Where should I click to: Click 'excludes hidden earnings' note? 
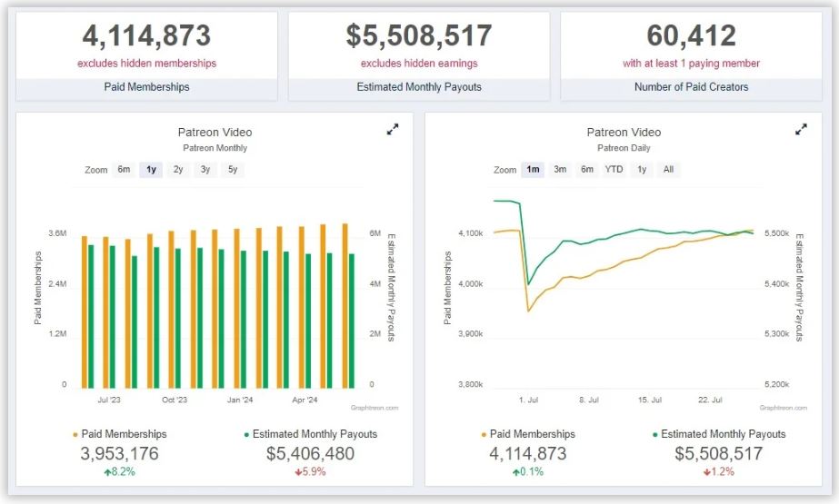pyautogui.click(x=419, y=63)
